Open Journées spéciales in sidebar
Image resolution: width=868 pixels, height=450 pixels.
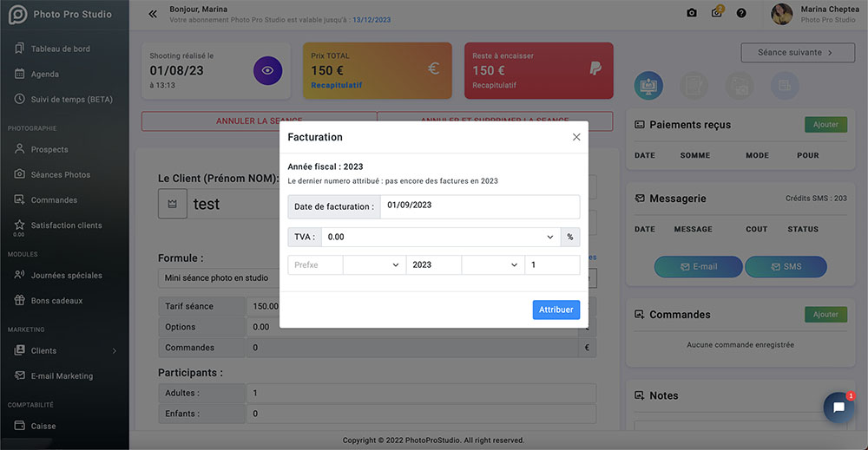pyautogui.click(x=67, y=276)
